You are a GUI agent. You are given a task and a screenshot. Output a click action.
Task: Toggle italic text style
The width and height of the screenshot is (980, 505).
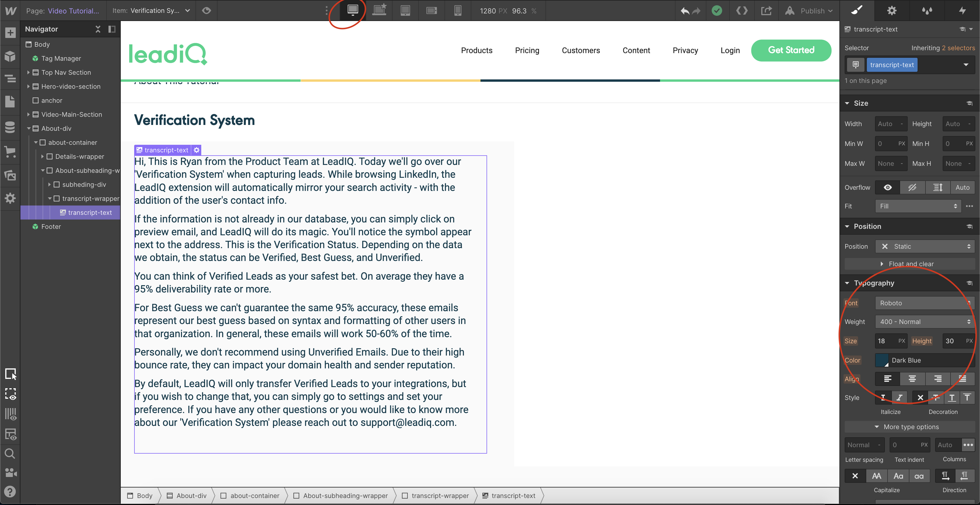pos(899,398)
